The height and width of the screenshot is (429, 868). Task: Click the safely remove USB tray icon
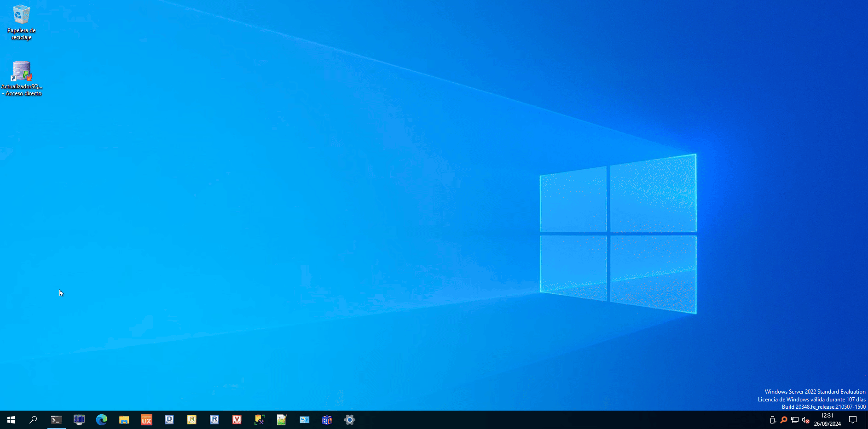(773, 420)
